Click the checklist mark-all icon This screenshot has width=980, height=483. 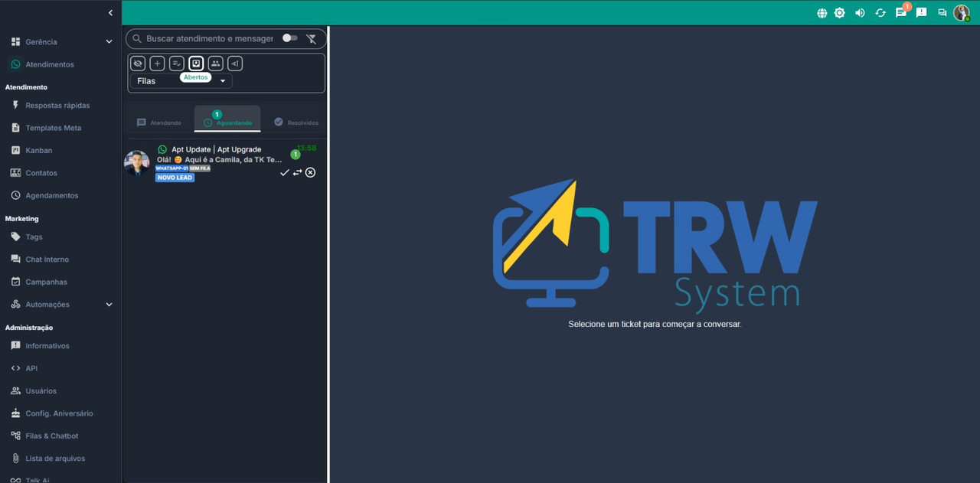point(176,64)
